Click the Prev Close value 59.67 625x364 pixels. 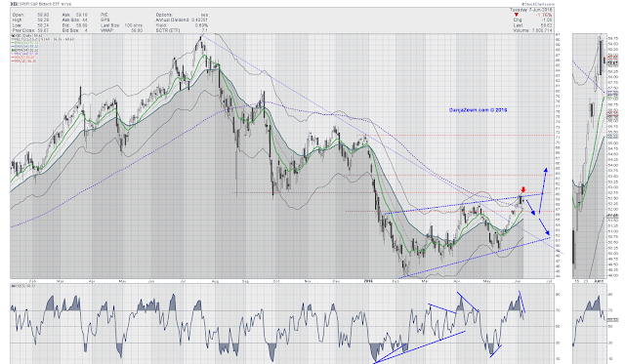click(x=43, y=30)
